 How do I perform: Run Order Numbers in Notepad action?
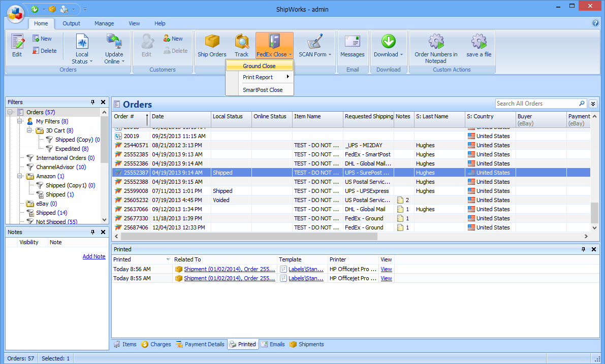436,42
